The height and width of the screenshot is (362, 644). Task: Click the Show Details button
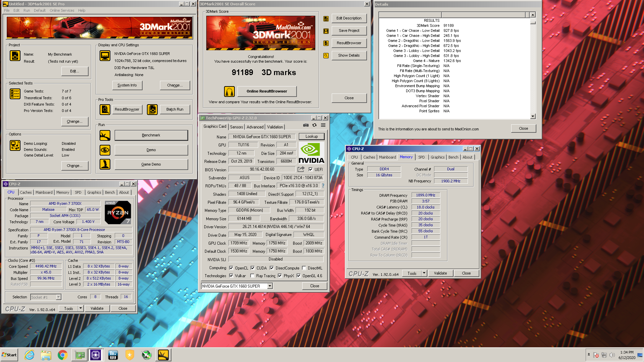coord(349,56)
